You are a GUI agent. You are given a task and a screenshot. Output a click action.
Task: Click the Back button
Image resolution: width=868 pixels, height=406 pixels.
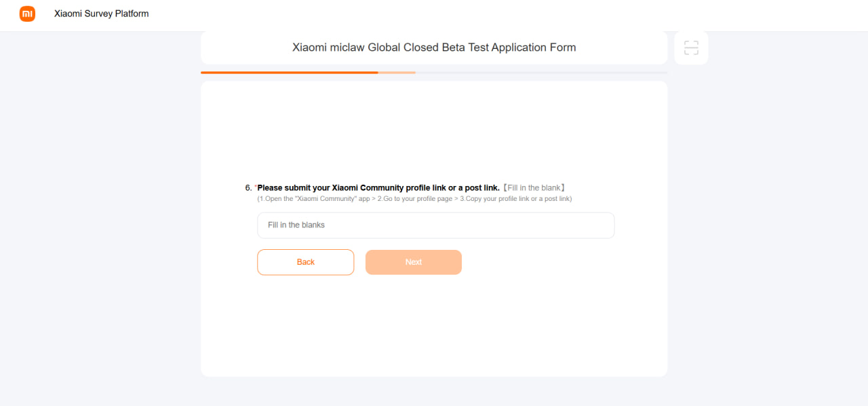305,262
